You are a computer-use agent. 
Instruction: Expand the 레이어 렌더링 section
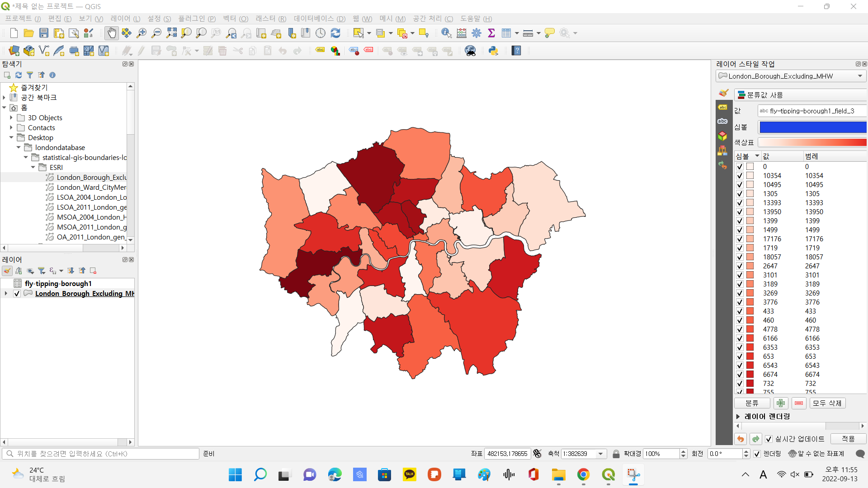coord(738,417)
